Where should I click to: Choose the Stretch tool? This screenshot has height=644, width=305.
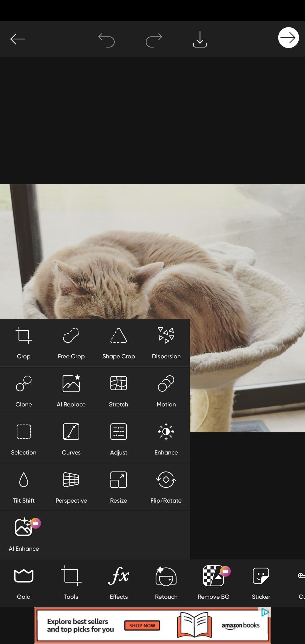(119, 391)
